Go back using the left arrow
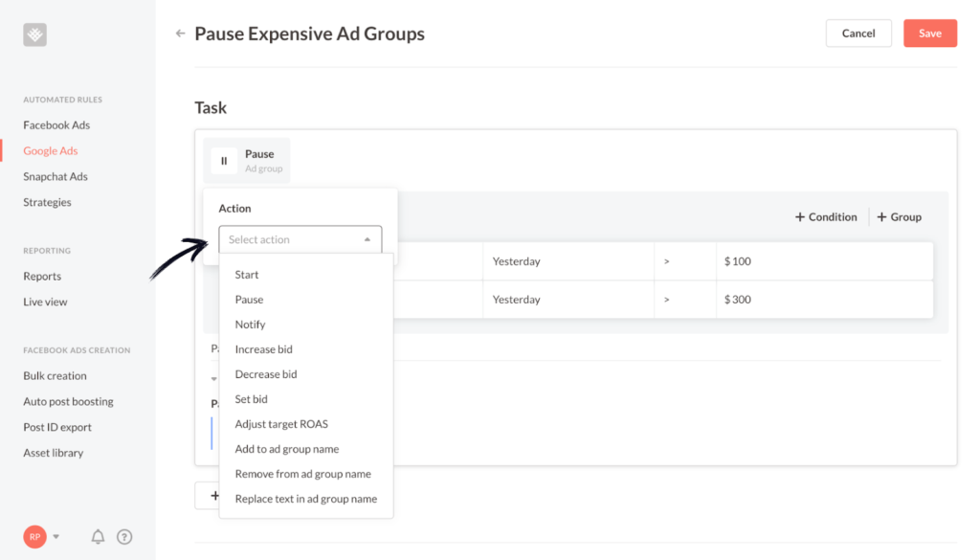 pos(181,34)
